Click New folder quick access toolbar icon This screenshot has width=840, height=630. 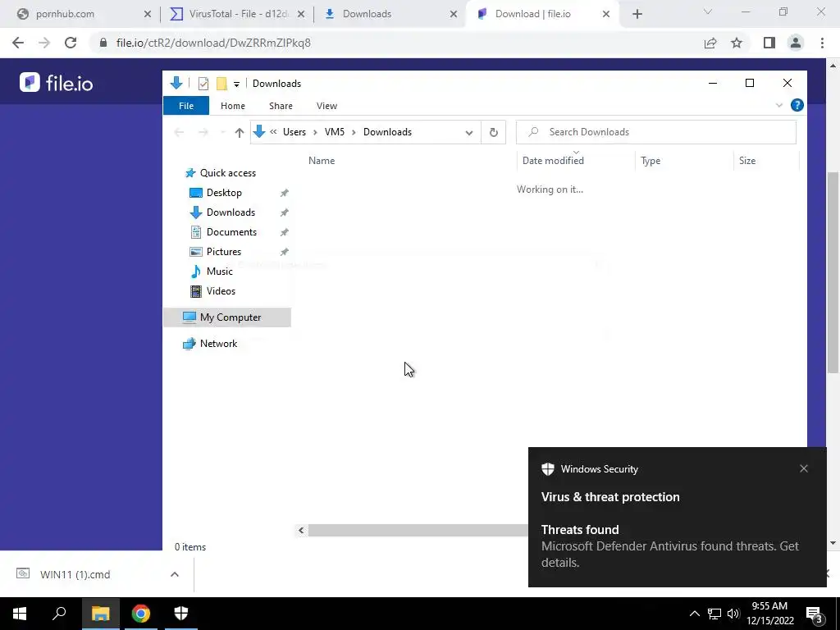(x=221, y=84)
